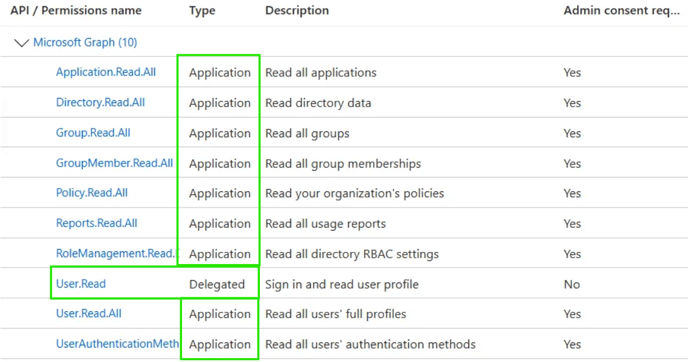The width and height of the screenshot is (688, 362).
Task: Open the Policy.Read.All permission
Action: pos(92,193)
